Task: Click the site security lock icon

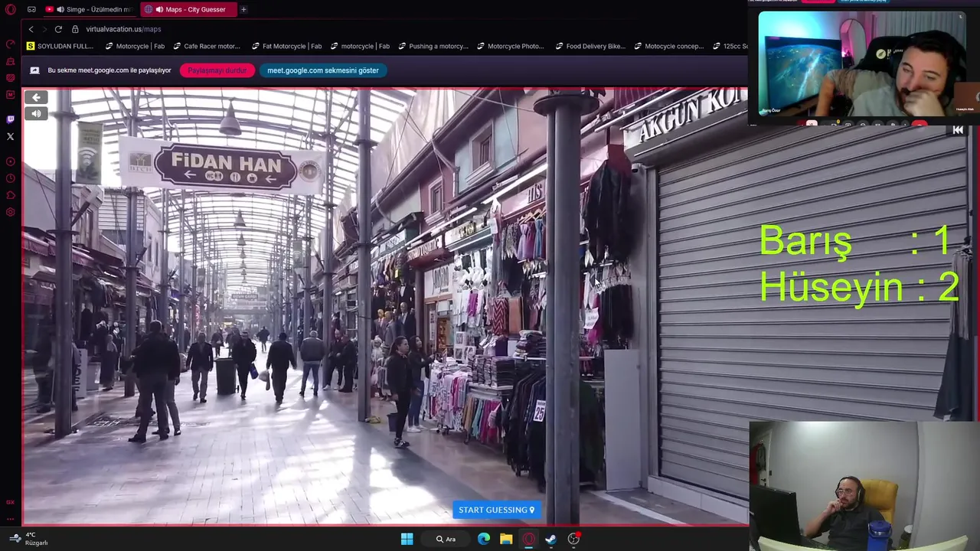Action: click(75, 29)
